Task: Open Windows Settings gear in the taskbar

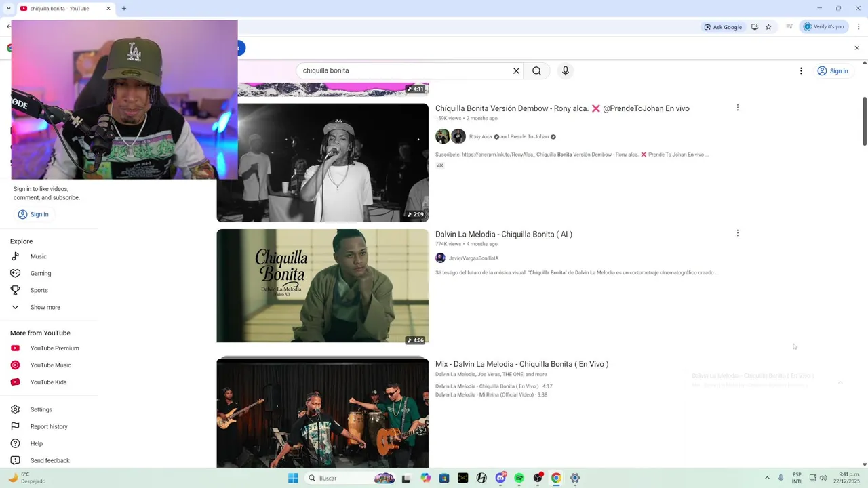Action: click(574, 478)
